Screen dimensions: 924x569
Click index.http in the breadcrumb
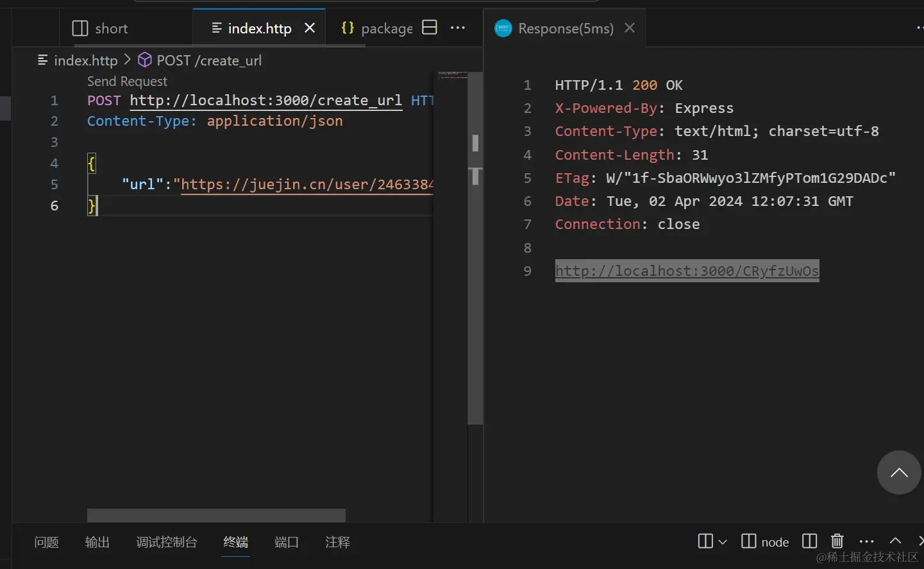click(86, 60)
